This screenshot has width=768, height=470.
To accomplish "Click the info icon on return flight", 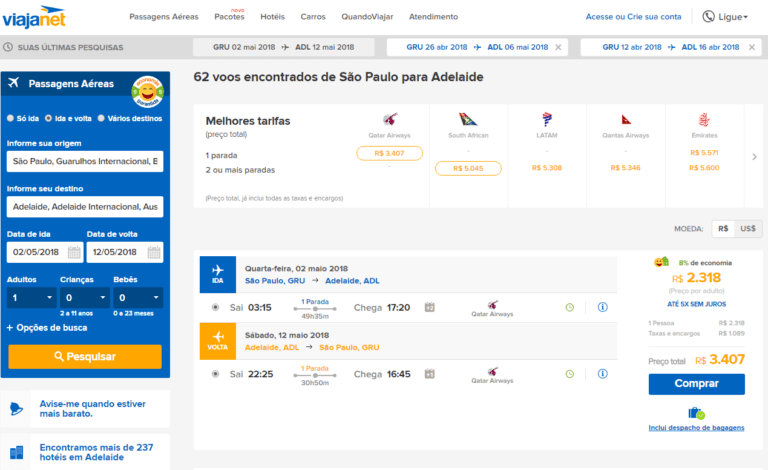I will pyautogui.click(x=602, y=374).
